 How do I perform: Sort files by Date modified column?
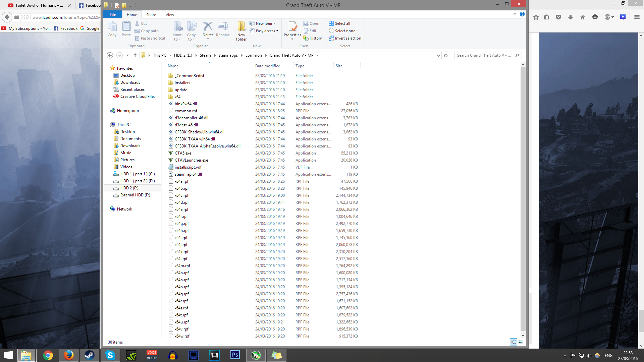pos(268,66)
